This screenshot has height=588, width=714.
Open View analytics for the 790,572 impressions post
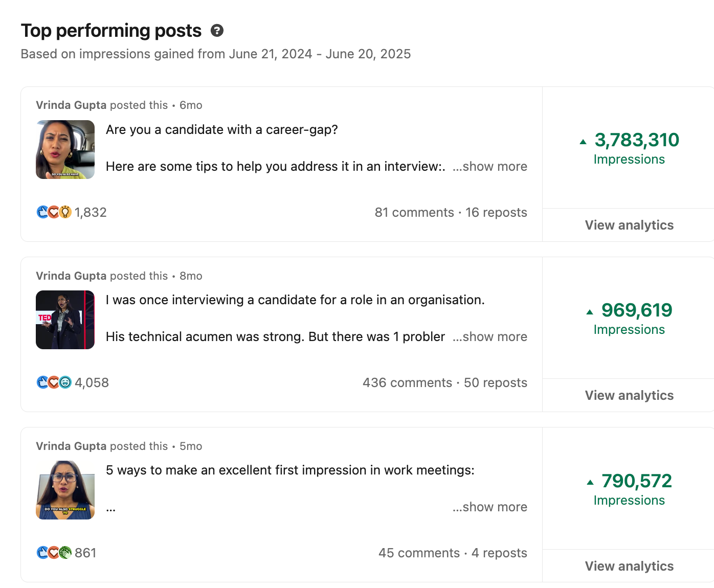pos(629,566)
